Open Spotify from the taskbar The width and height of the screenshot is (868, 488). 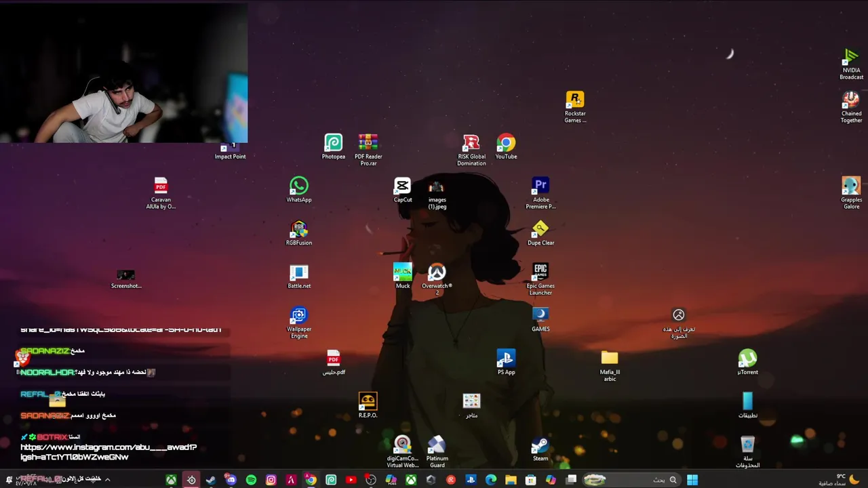point(251,480)
